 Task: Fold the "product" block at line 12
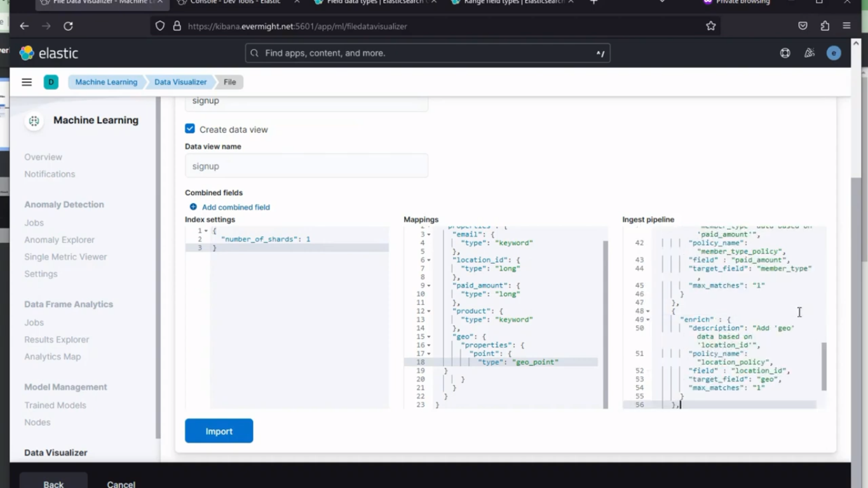click(x=428, y=311)
